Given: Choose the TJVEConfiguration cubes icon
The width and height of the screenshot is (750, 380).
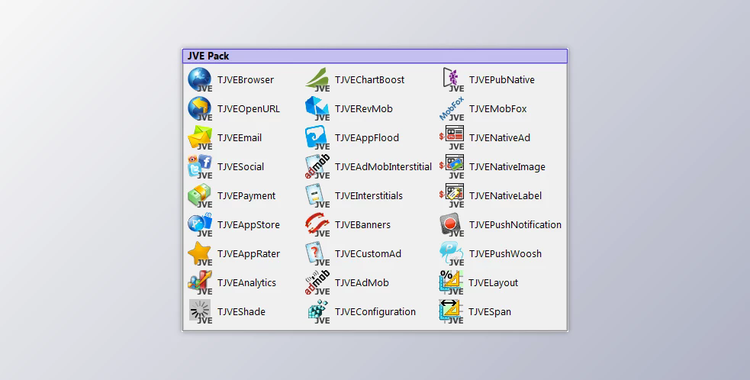Looking at the screenshot, I should pos(318,312).
